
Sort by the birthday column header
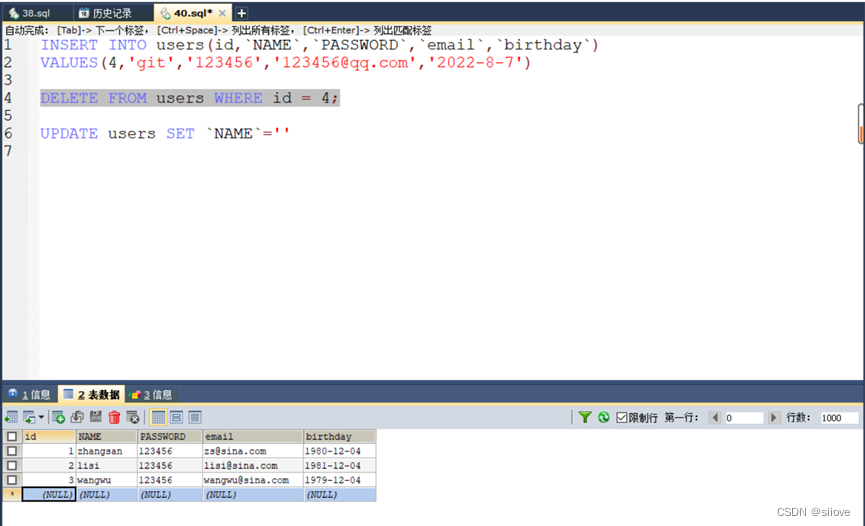tap(339, 437)
